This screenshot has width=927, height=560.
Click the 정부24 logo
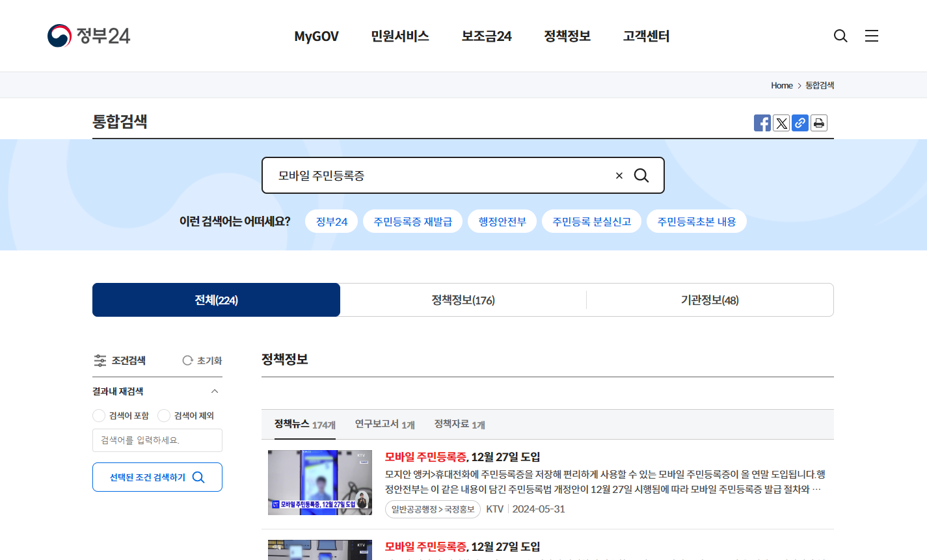(x=88, y=36)
